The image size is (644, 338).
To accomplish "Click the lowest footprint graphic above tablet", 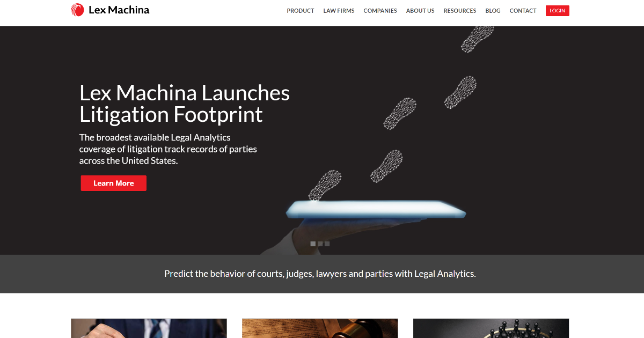I will (325, 186).
